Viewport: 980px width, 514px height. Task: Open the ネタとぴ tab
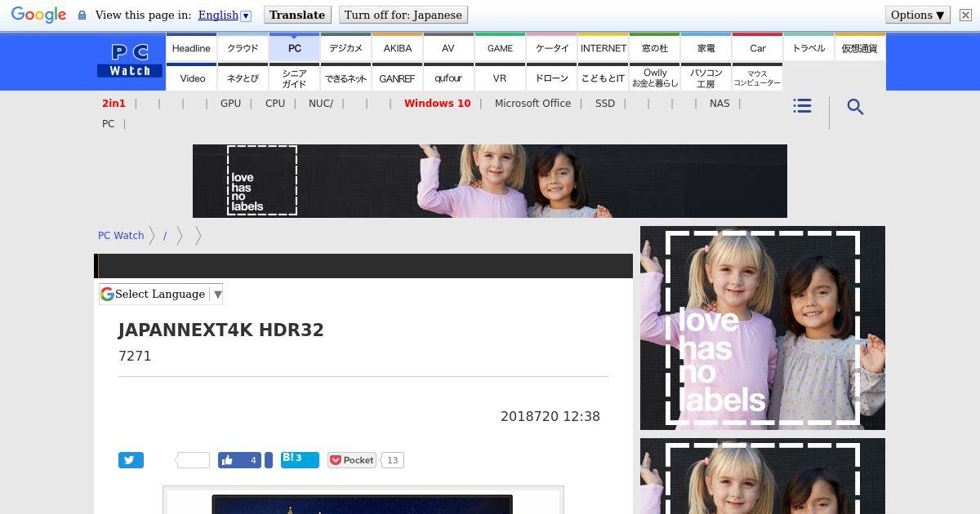[x=243, y=78]
